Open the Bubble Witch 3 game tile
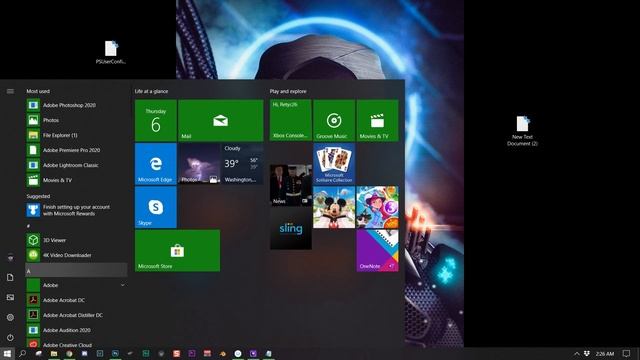The width and height of the screenshot is (640, 360). 377,207
